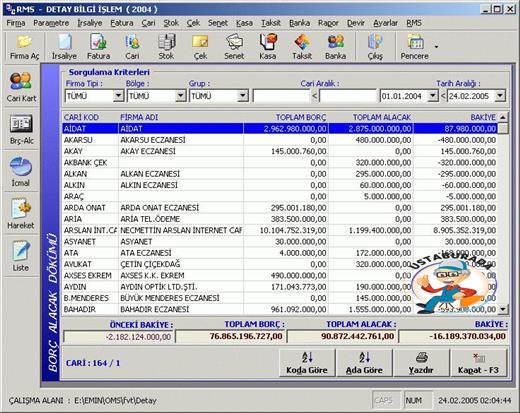The image size is (520, 413).
Task: Select the ARİA TEL.ÖDEME row
Action: tap(280, 219)
